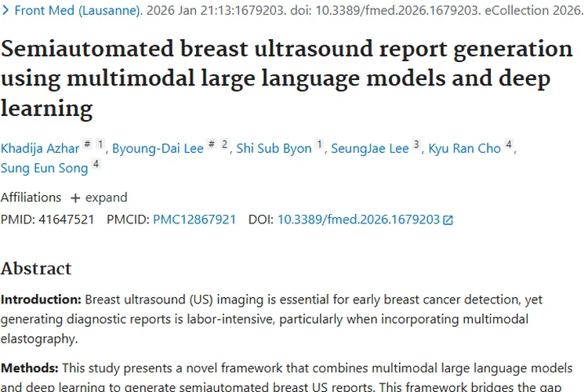This screenshot has height=392, width=588.
Task: Expand the journal citation chevron before Front Med
Action: pyautogui.click(x=5, y=12)
